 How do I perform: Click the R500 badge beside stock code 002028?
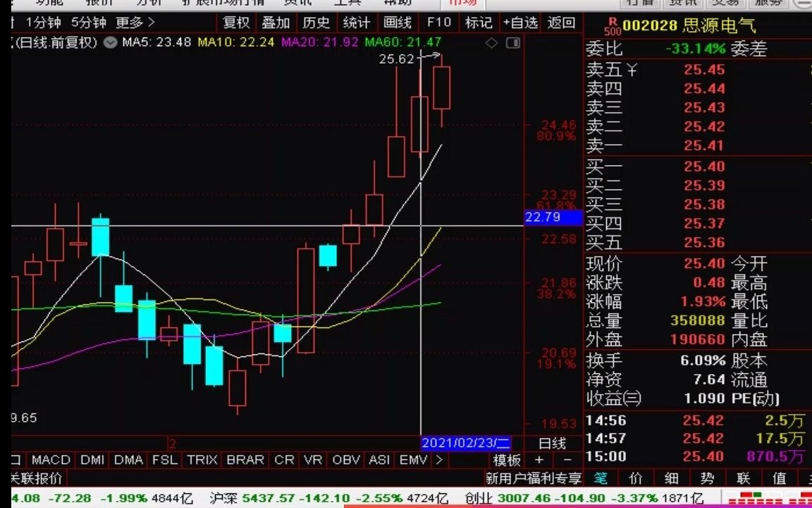613,26
